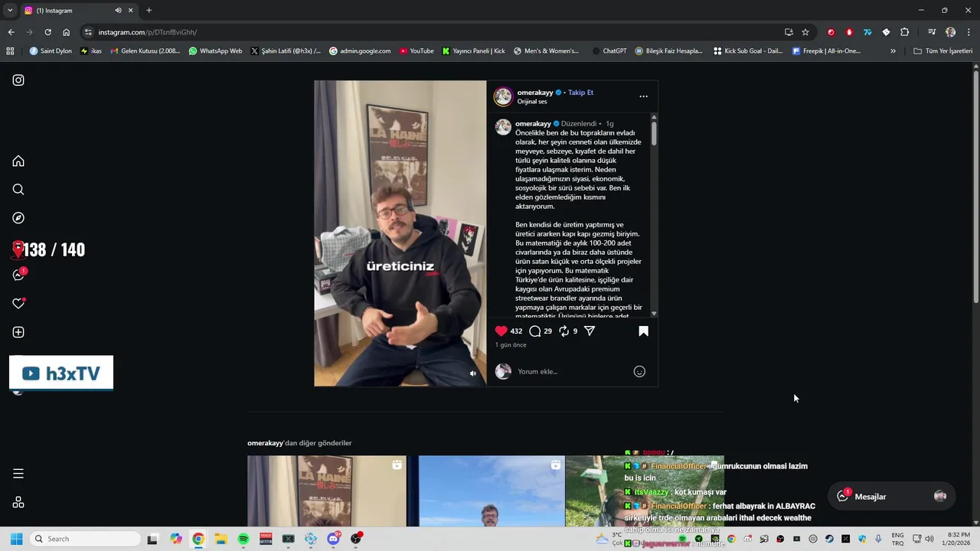Viewport: 980px width, 551px height.
Task: Open the More hamburger menu in sidebar
Action: (18, 474)
